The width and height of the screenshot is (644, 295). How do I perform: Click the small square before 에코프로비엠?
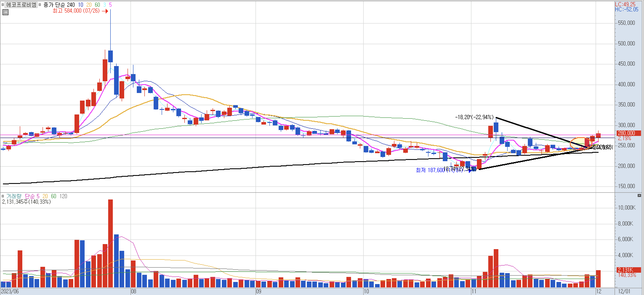tap(3, 4)
